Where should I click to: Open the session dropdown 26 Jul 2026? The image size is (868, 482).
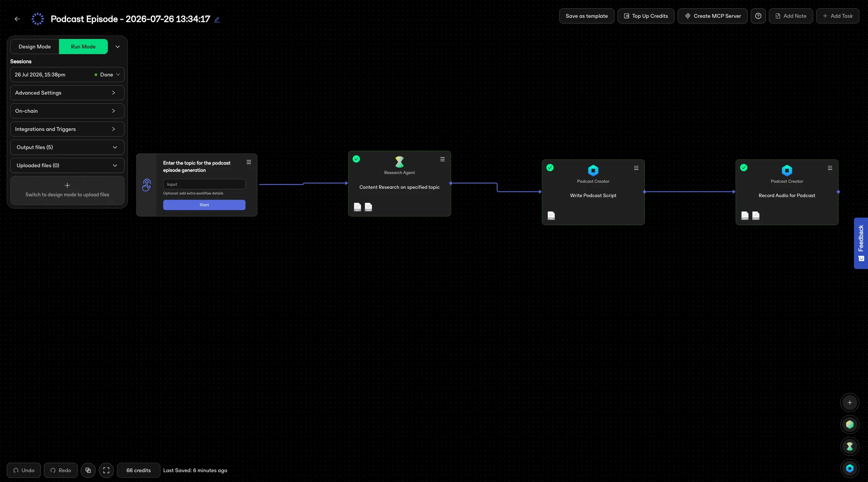coord(67,75)
